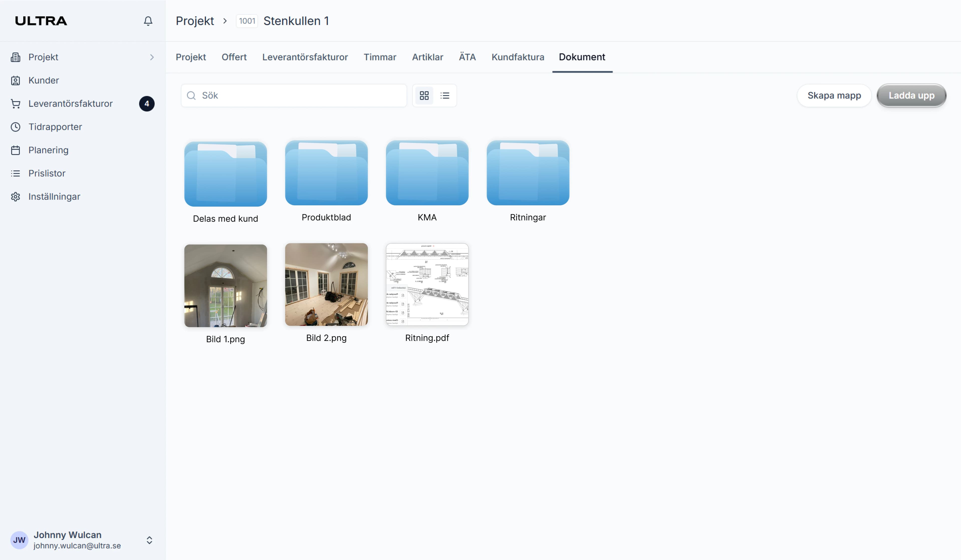Switch to list view of documents

(x=445, y=95)
